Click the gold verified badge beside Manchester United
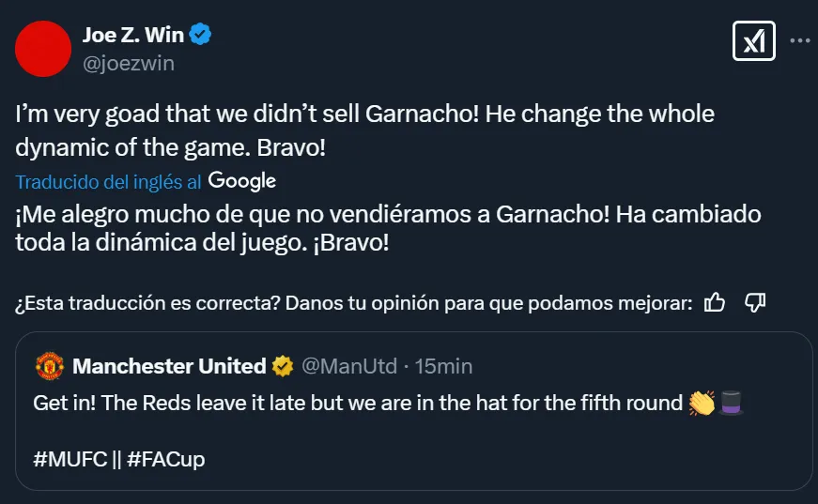Screen dimensions: 818x504 [x=282, y=366]
